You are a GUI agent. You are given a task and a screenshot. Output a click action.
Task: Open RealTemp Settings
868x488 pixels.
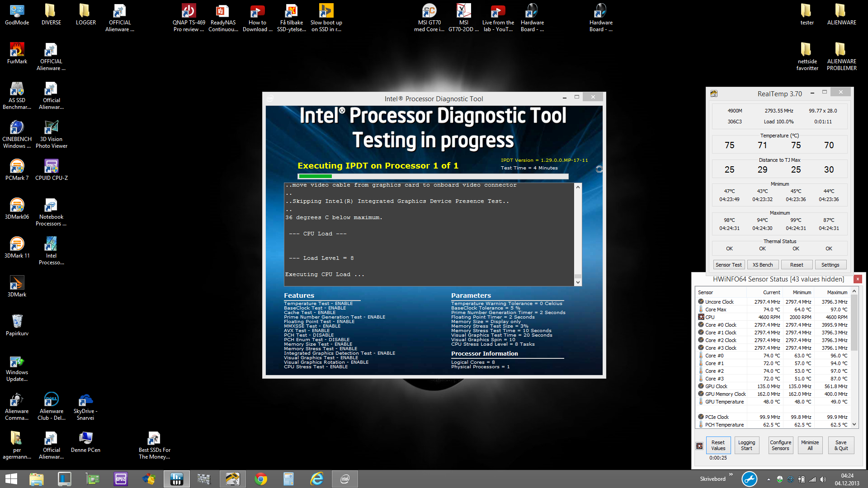pos(830,265)
